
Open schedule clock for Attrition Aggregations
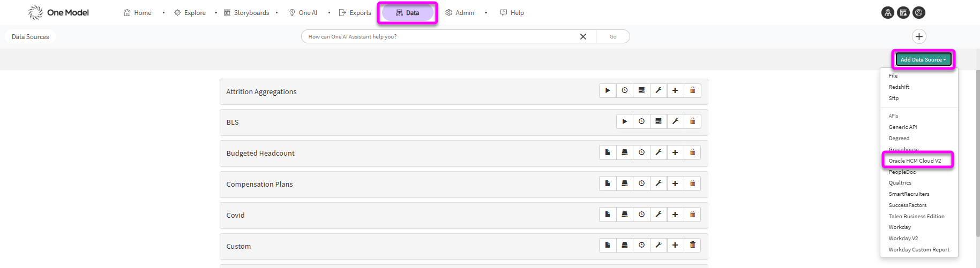pyautogui.click(x=625, y=90)
